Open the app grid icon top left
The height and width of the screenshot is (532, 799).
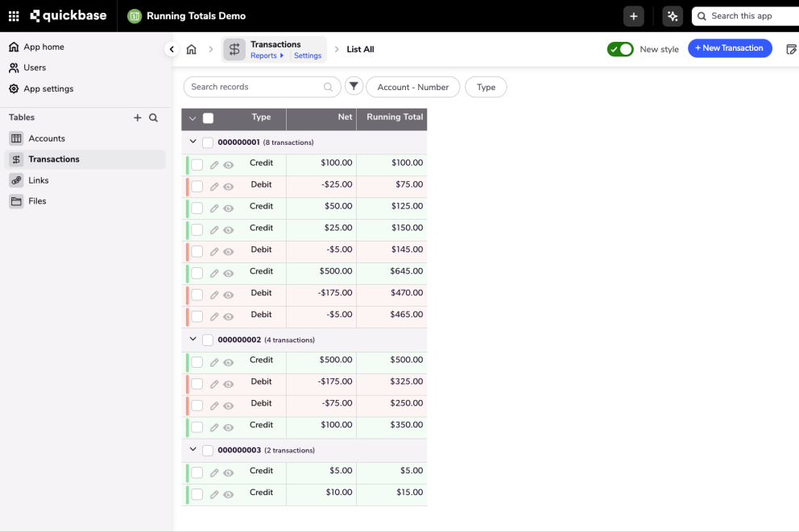pyautogui.click(x=13, y=15)
